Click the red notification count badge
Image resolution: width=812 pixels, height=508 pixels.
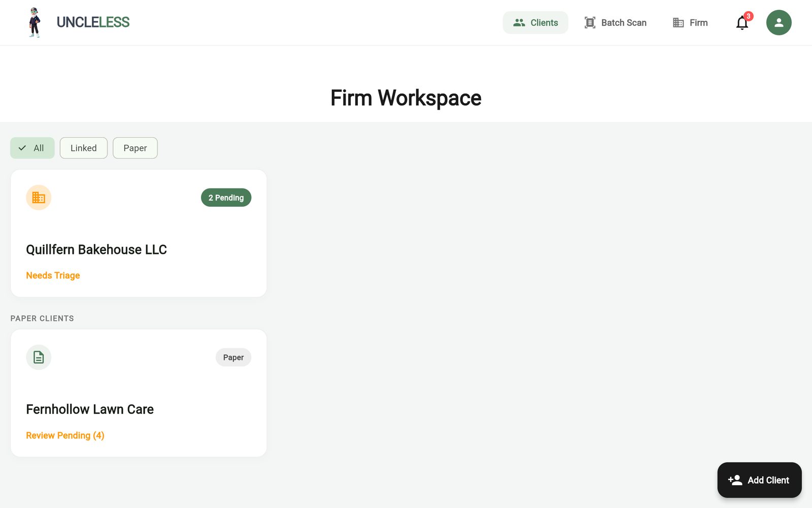tap(748, 16)
